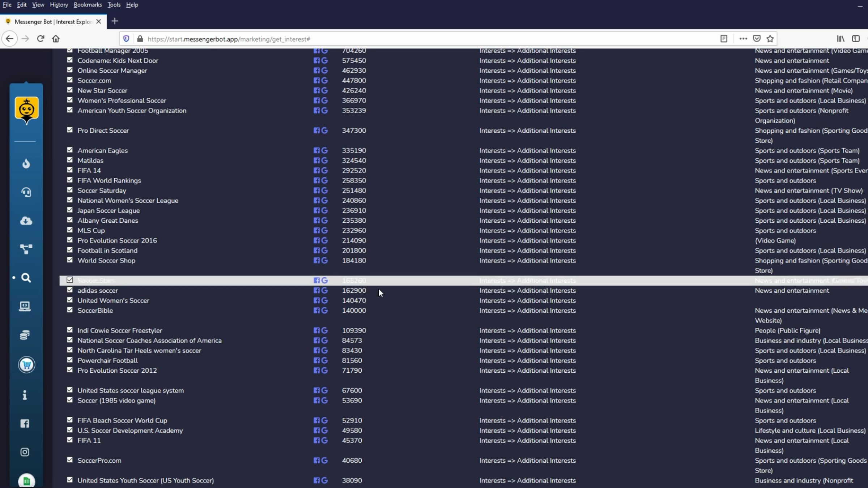Viewport: 868px width, 488px height.
Task: Click the URL address bar
Action: [x=398, y=39]
